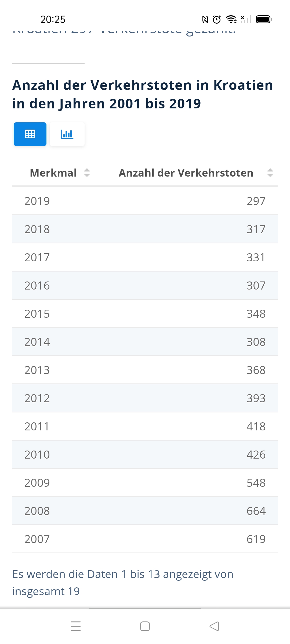Tap the alarm clock status icon
Viewport: 290px width, 644px height.
217,19
